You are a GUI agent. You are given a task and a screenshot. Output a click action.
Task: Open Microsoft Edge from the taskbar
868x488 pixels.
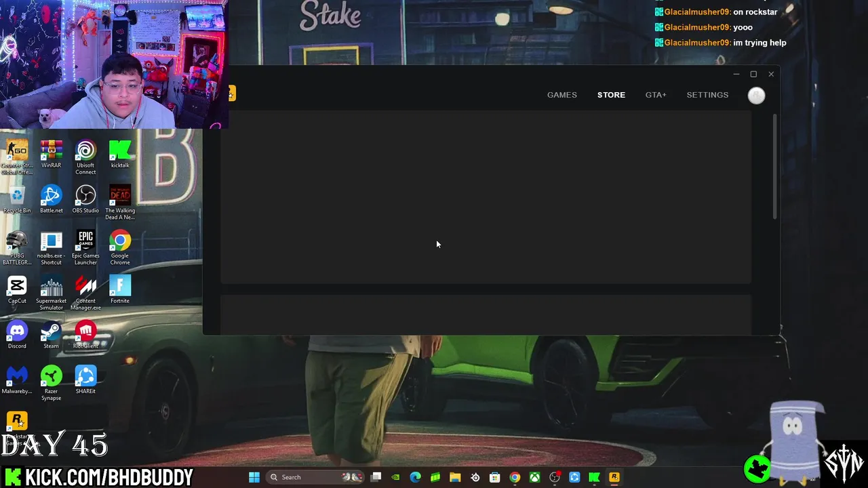(416, 477)
